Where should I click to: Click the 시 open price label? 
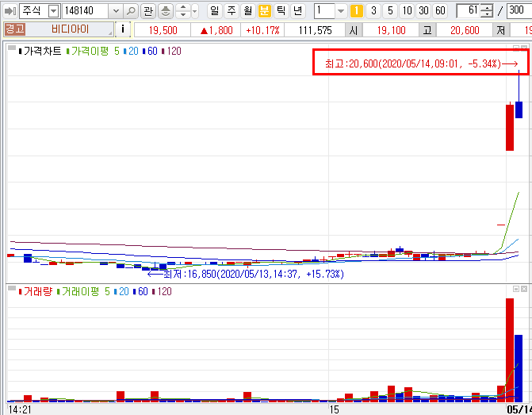pyautogui.click(x=354, y=31)
